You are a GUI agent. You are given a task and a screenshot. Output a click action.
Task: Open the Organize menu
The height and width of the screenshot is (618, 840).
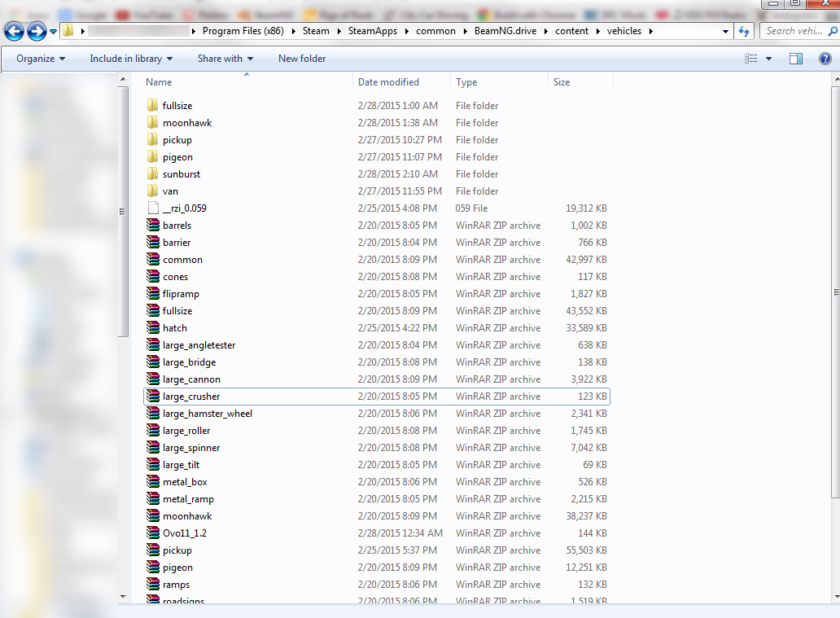coord(41,59)
